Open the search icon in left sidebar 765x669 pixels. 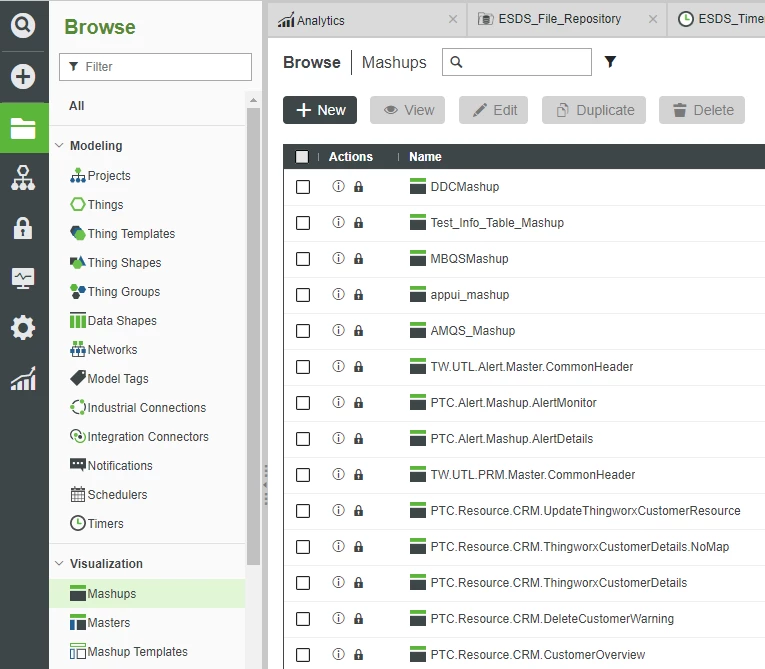tap(23, 25)
